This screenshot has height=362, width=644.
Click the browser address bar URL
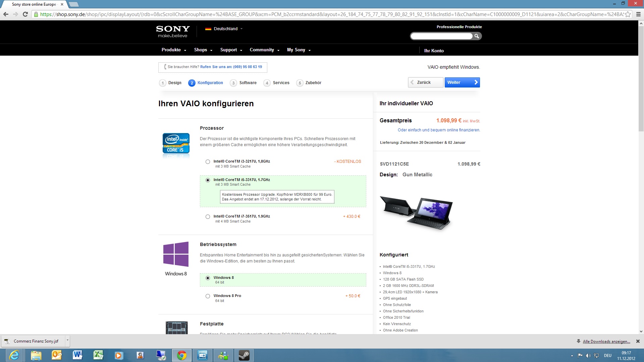pyautogui.click(x=331, y=14)
